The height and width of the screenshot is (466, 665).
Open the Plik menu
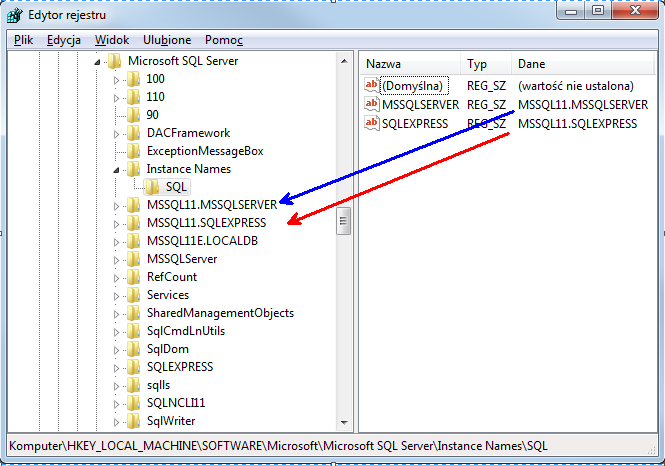coord(23,40)
